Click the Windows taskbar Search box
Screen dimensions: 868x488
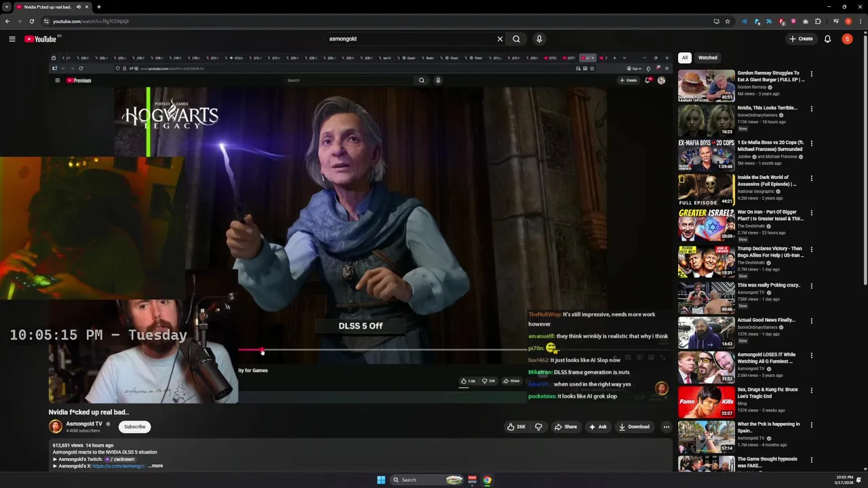pos(427,480)
